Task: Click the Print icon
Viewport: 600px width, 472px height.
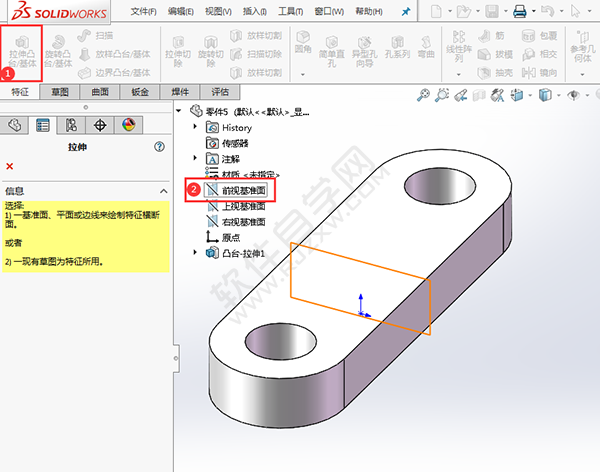Action: click(520, 11)
